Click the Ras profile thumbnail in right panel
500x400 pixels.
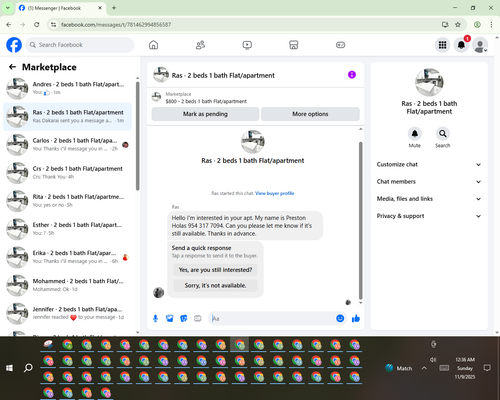pos(429,82)
